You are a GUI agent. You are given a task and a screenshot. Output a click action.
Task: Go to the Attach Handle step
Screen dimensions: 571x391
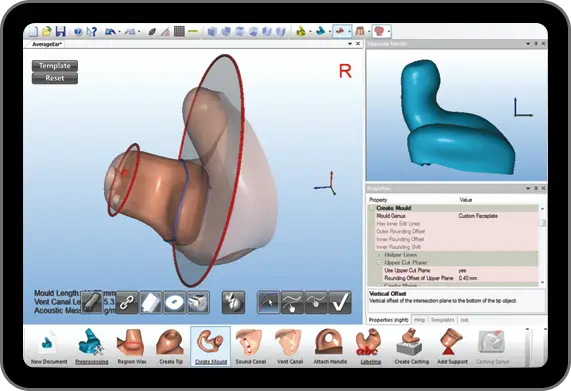pos(330,346)
